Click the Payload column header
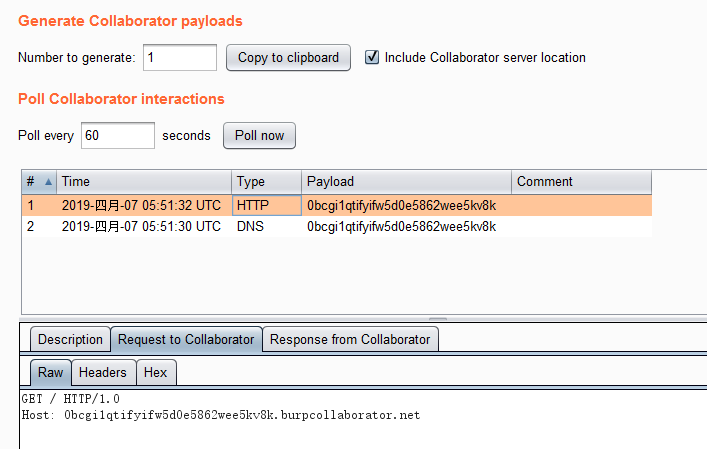 coord(406,182)
